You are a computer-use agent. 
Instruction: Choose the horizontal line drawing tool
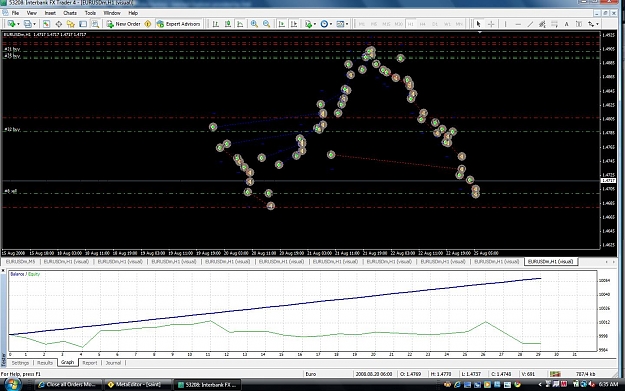point(518,24)
